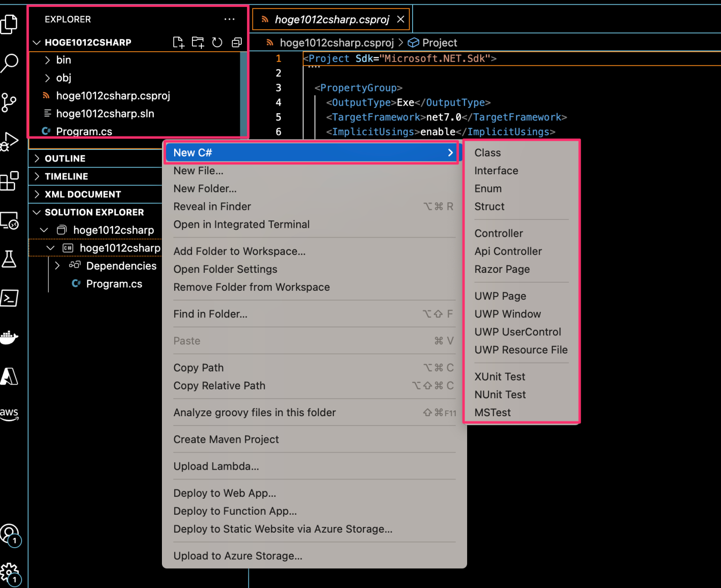Image resolution: width=721 pixels, height=588 pixels.
Task: Choose Interface from New C# submenu
Action: pyautogui.click(x=522, y=170)
